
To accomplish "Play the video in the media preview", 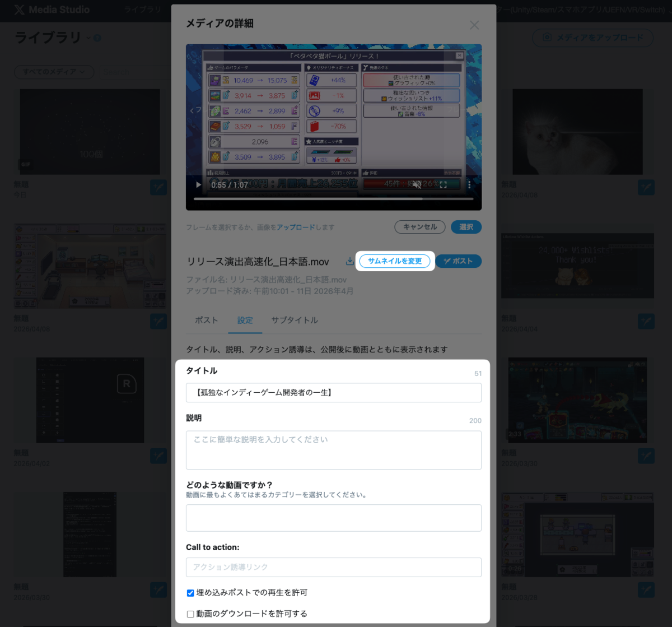I will (198, 185).
